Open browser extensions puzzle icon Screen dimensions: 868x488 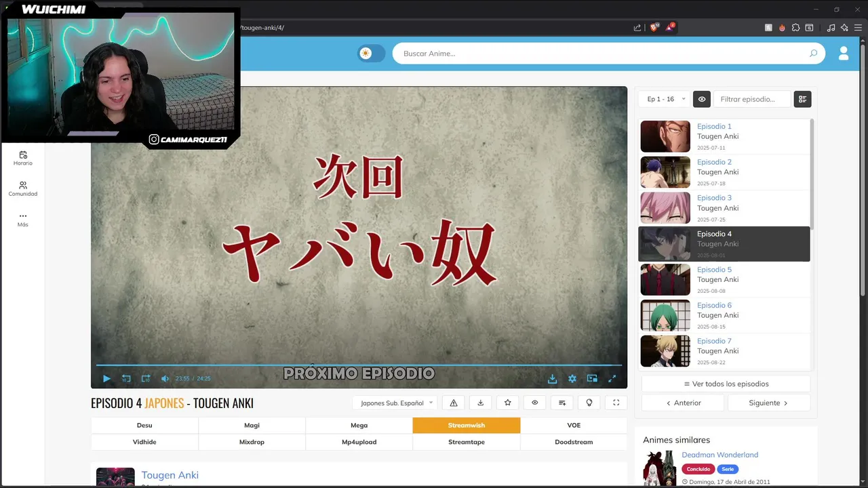tap(795, 28)
